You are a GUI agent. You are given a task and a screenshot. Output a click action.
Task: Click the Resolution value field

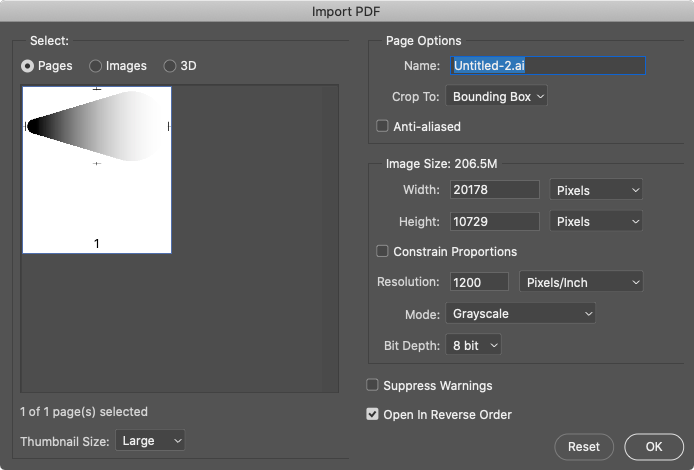(480, 283)
